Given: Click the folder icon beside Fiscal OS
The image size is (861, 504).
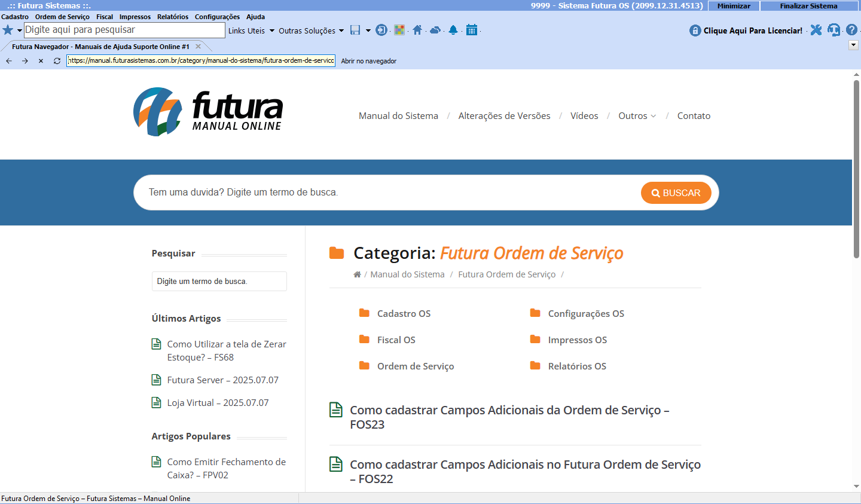Looking at the screenshot, I should [x=364, y=339].
